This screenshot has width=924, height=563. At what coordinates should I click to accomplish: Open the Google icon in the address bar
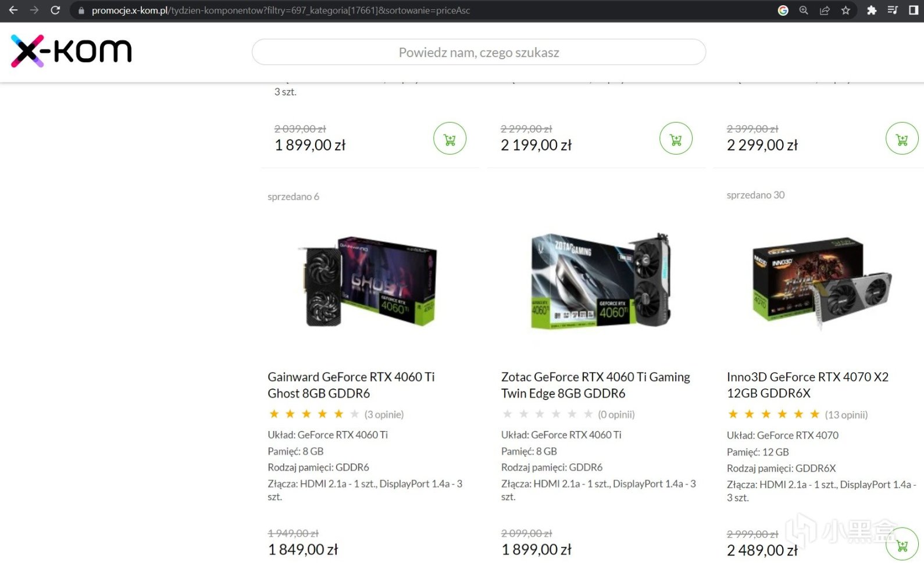pos(783,10)
